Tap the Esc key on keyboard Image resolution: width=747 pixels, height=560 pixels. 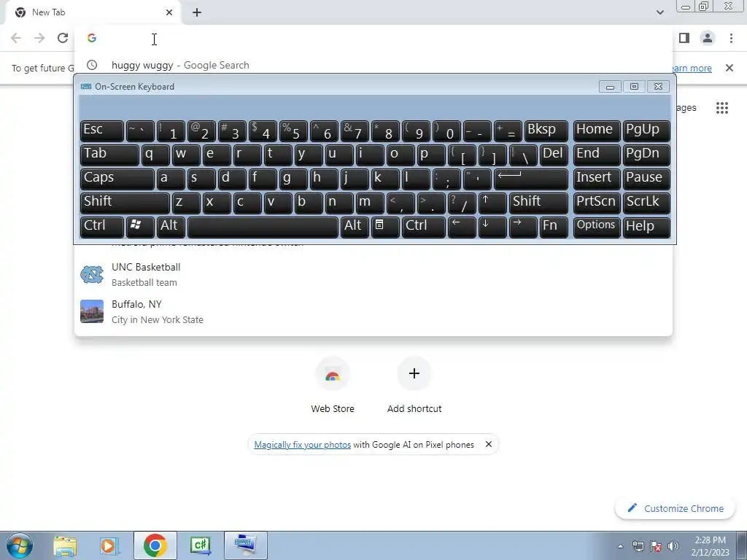pos(102,131)
